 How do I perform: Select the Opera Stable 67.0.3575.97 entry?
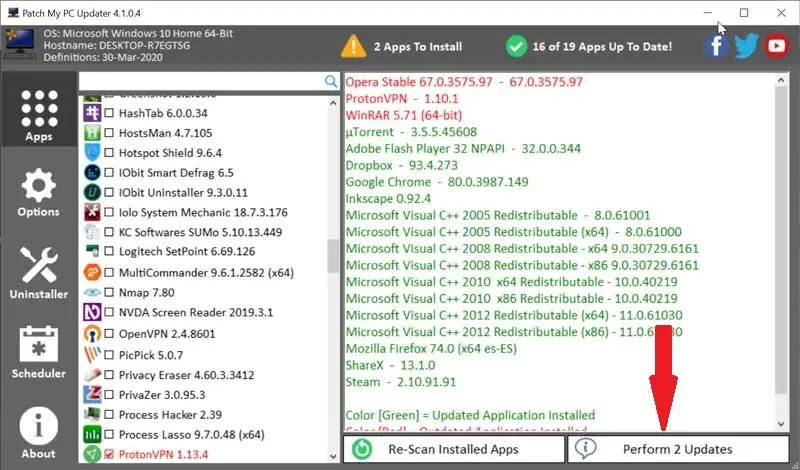pos(464,82)
